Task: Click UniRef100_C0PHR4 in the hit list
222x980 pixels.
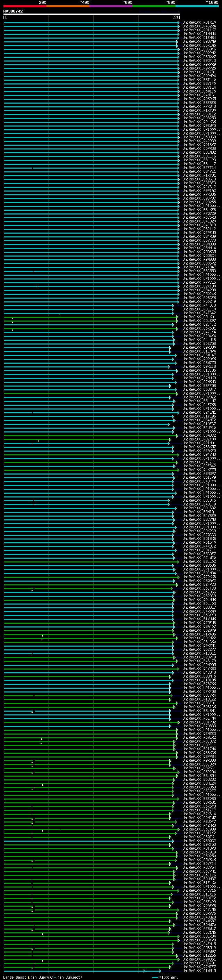Action: [x=199, y=76]
